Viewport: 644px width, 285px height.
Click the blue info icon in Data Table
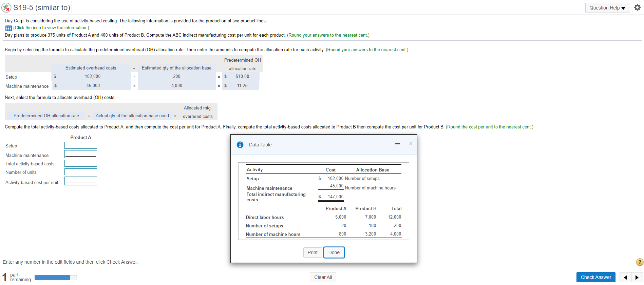[240, 145]
